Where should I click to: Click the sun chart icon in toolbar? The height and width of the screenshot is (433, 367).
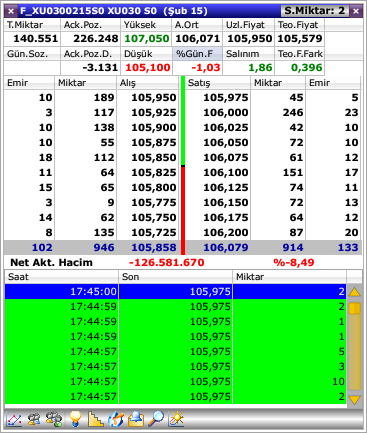pos(176,419)
